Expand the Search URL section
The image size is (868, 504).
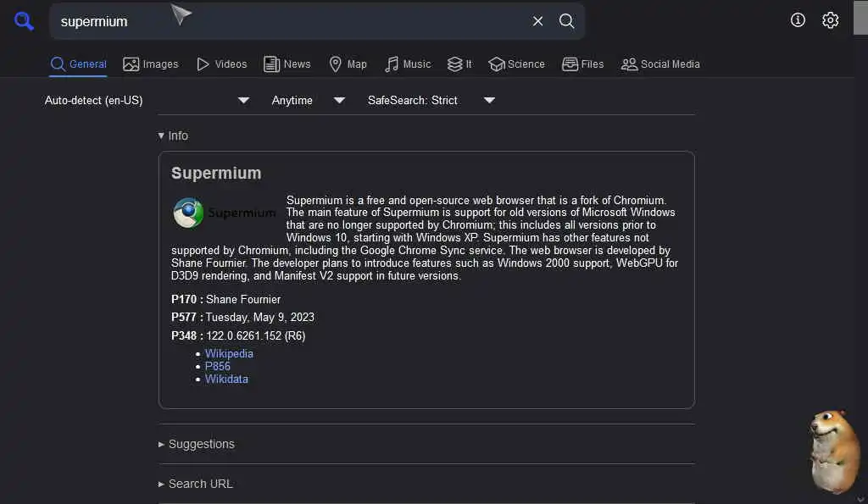(195, 484)
